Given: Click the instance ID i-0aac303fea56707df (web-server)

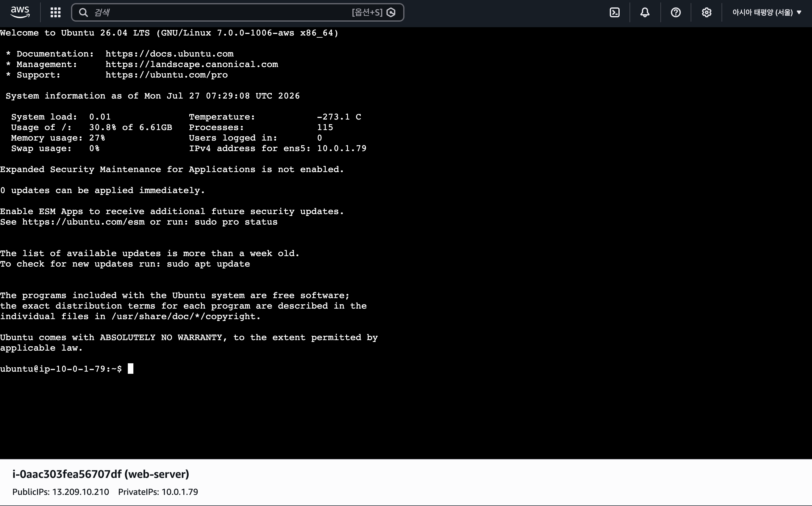Looking at the screenshot, I should [x=101, y=474].
